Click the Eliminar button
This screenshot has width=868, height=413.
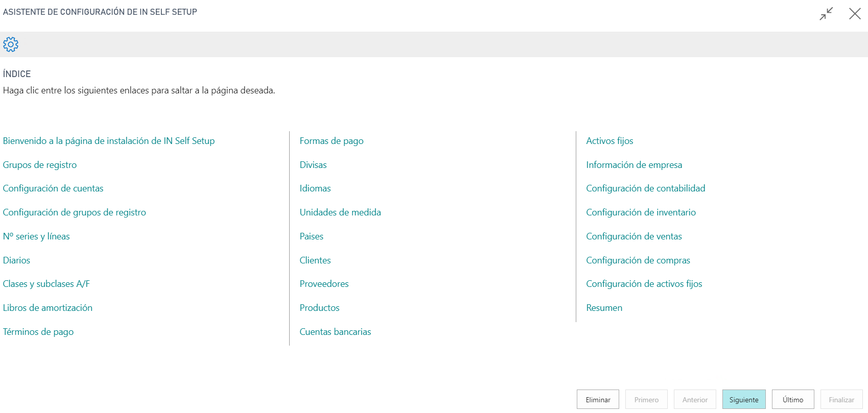pos(598,400)
